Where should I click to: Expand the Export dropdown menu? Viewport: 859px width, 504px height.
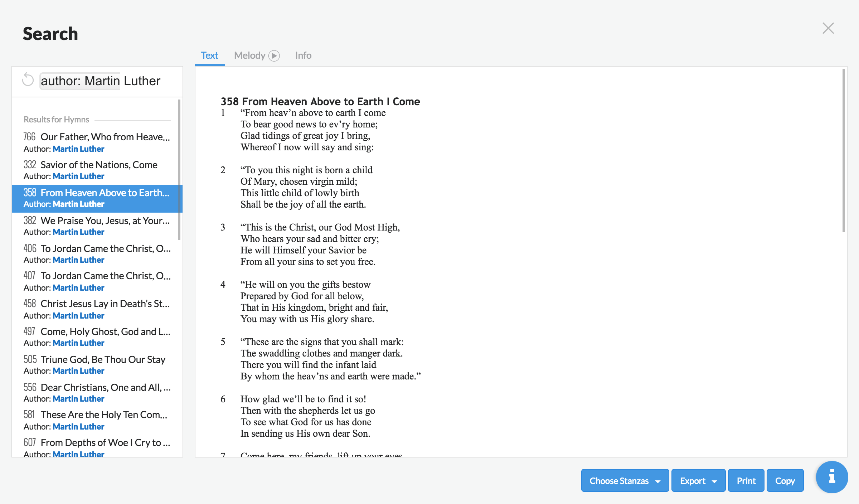(698, 480)
